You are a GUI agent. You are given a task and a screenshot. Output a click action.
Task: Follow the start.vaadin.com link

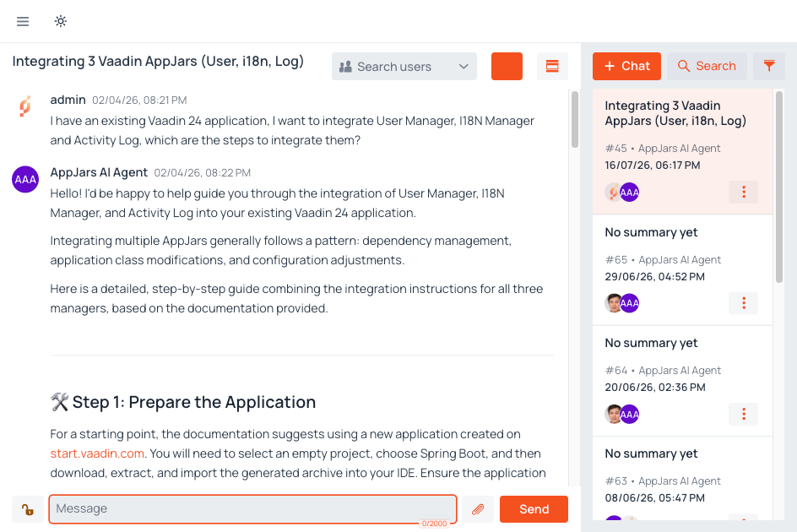[97, 453]
